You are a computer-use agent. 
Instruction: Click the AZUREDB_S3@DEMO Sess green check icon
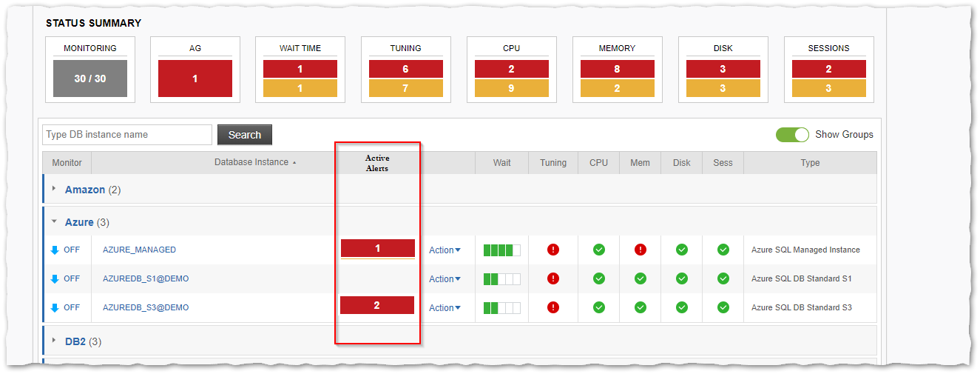pos(723,307)
